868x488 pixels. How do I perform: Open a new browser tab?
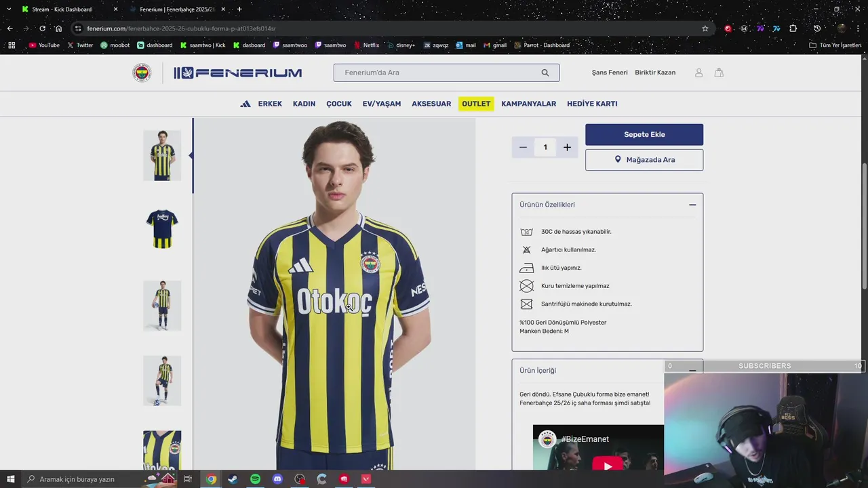tap(239, 9)
